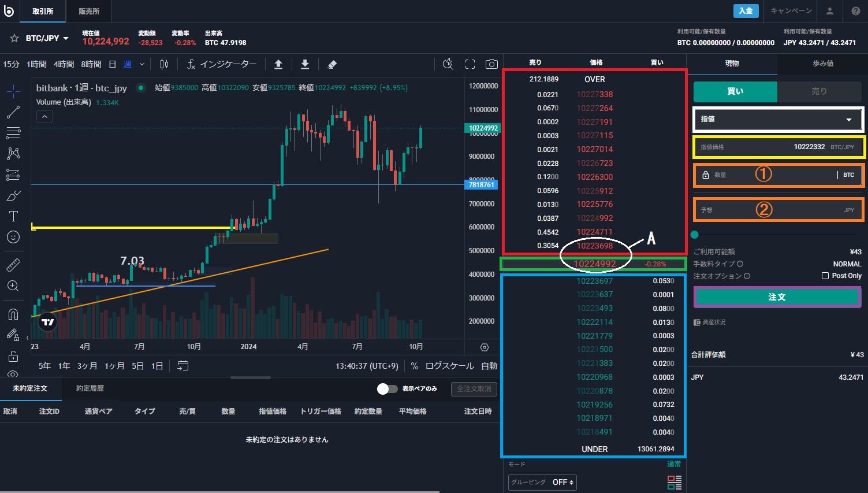Switch to the 販売所 tab

pyautogui.click(x=89, y=11)
